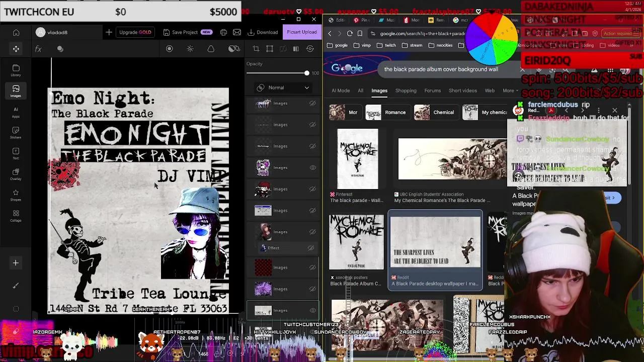Viewport: 644px width, 362px height.
Task: Click the eye preview rotate icon
Action: pos(310,49)
